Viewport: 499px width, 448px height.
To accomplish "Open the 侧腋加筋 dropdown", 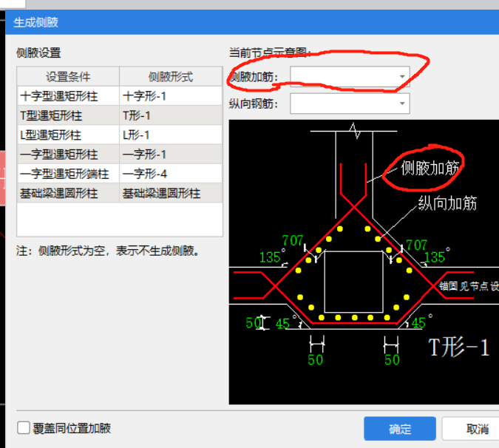I will 350,77.
